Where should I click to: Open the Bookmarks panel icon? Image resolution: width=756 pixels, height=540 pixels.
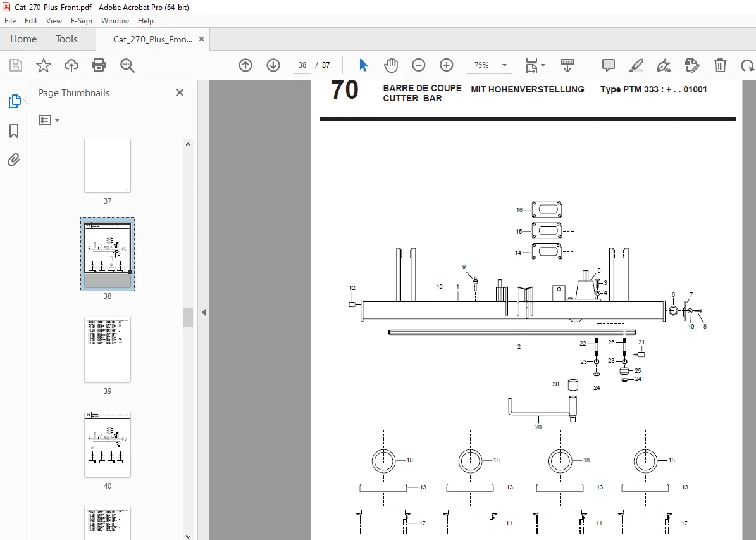point(14,131)
